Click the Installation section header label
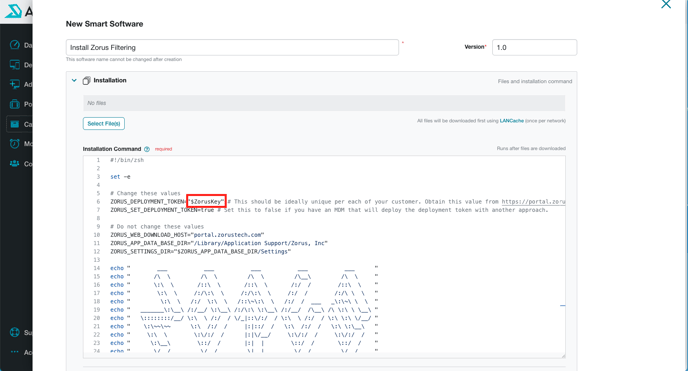 point(110,80)
